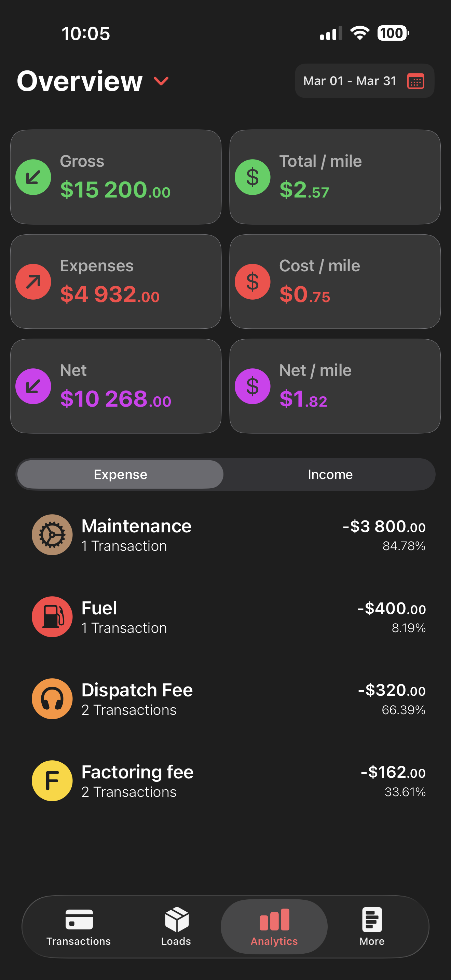Viewport: 451px width, 980px height.
Task: Open the Loads tab
Action: pyautogui.click(x=176, y=926)
